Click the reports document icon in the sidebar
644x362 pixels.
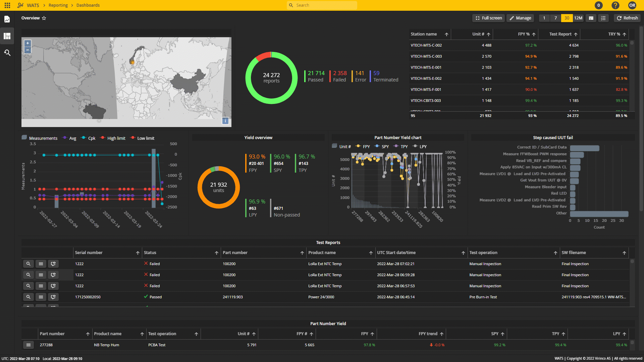pos(7,19)
